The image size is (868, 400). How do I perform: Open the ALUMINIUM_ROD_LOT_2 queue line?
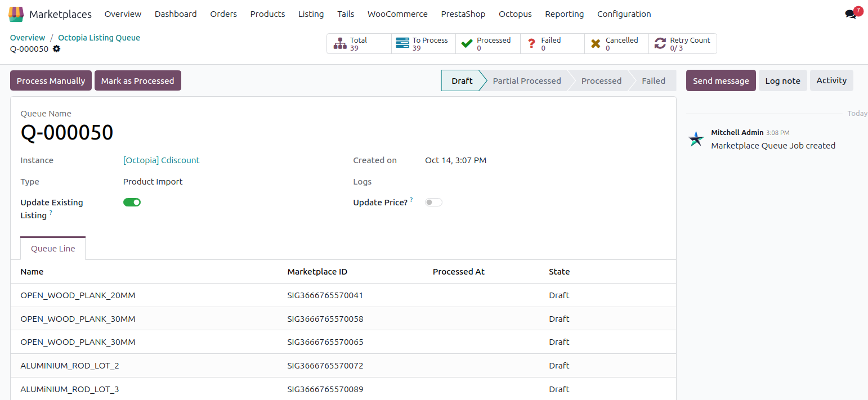pos(343,366)
